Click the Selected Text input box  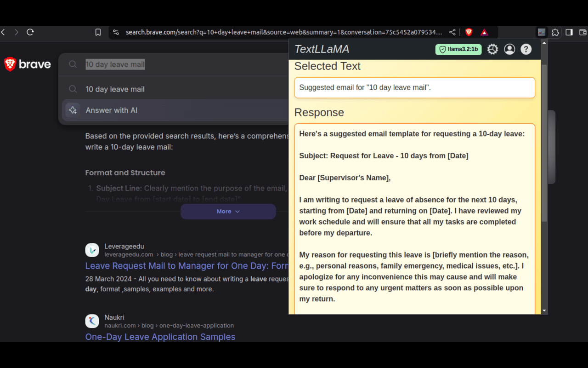[x=414, y=87]
